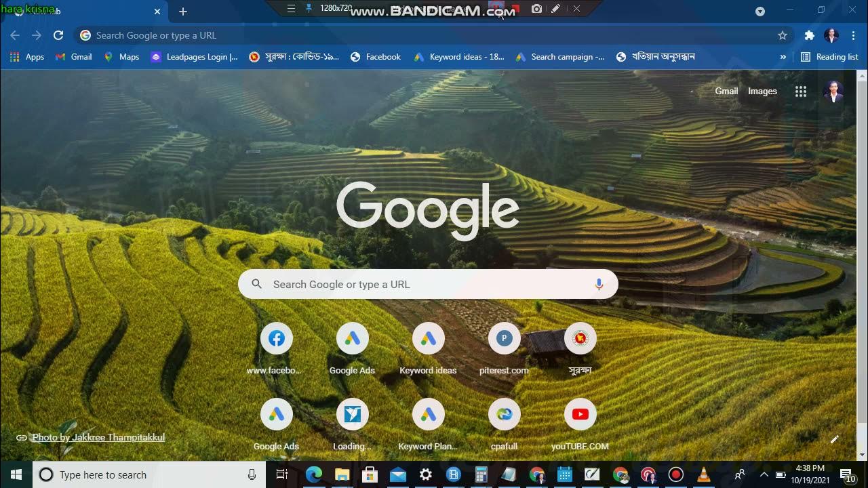
Task: Open Calculator from the taskbar
Action: click(481, 475)
